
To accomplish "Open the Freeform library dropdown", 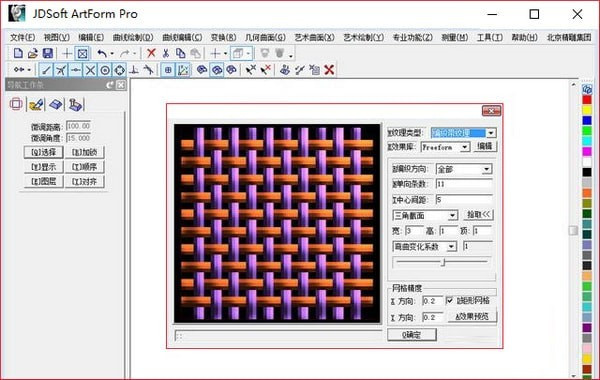I will (x=465, y=147).
